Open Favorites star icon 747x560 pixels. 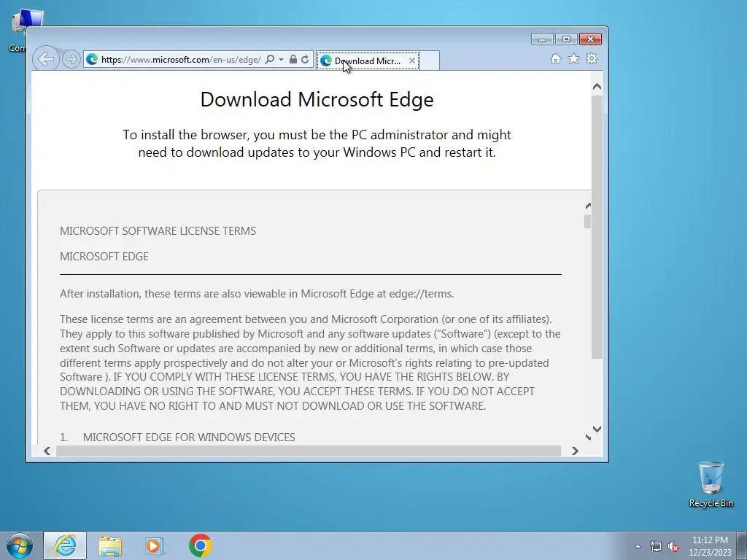point(573,58)
